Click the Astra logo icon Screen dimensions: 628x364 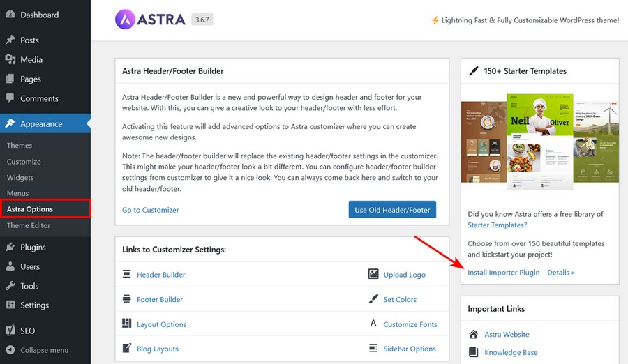126,20
